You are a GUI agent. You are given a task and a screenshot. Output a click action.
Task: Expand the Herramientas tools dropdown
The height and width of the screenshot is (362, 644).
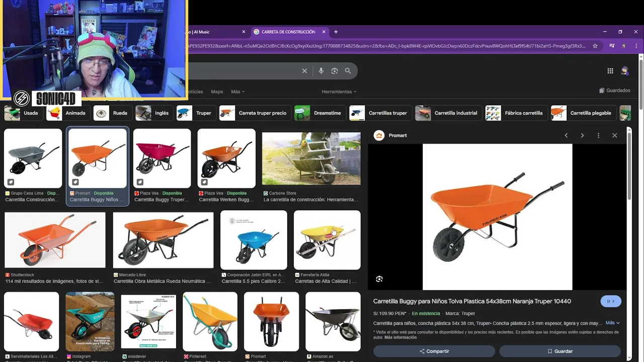click(x=339, y=92)
